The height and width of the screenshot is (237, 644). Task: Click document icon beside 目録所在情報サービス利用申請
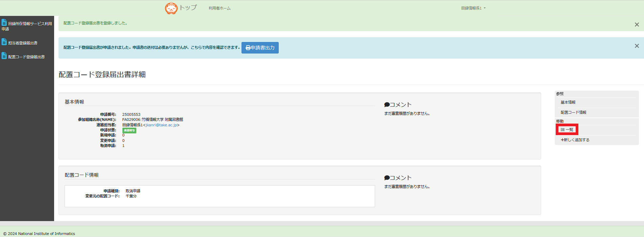4,23
